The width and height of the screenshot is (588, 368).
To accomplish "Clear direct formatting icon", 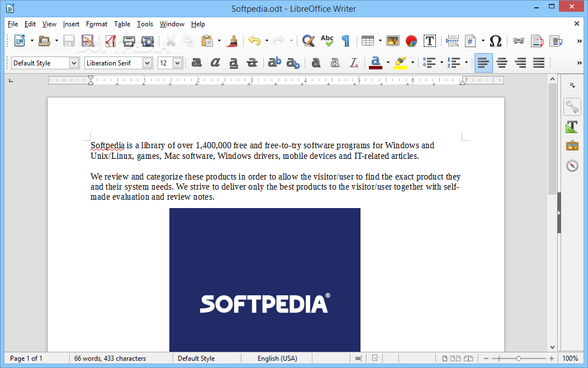I will 354,63.
